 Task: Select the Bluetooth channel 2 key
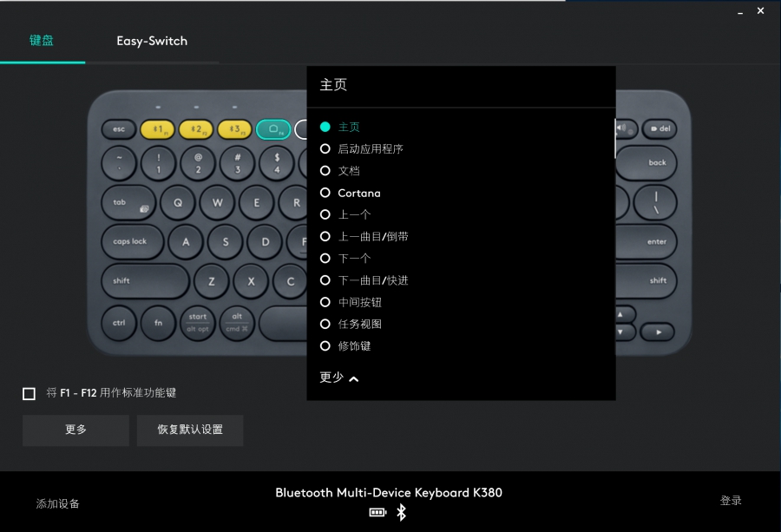196,129
